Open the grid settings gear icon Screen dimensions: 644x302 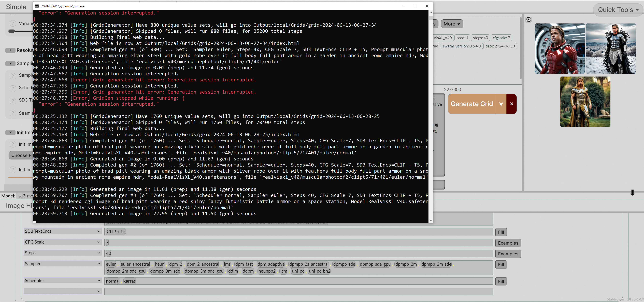[x=528, y=19]
